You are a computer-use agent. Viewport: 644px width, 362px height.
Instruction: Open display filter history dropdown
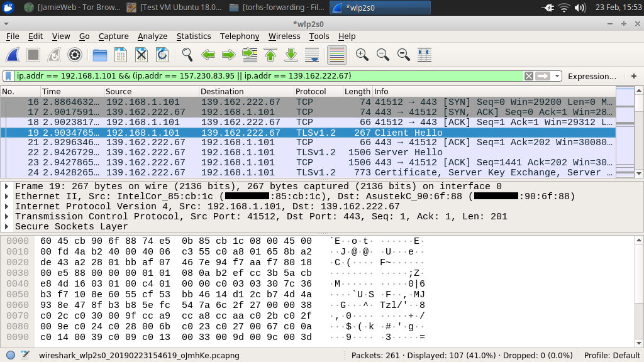(557, 76)
